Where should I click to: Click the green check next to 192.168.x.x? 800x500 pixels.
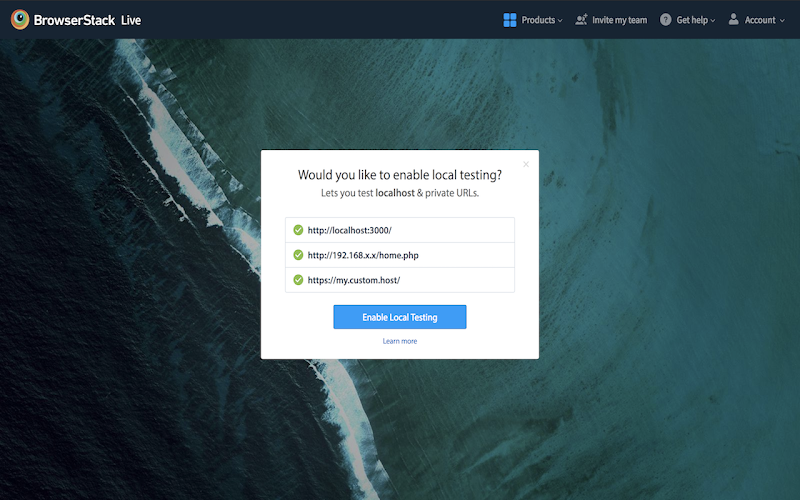(x=298, y=255)
